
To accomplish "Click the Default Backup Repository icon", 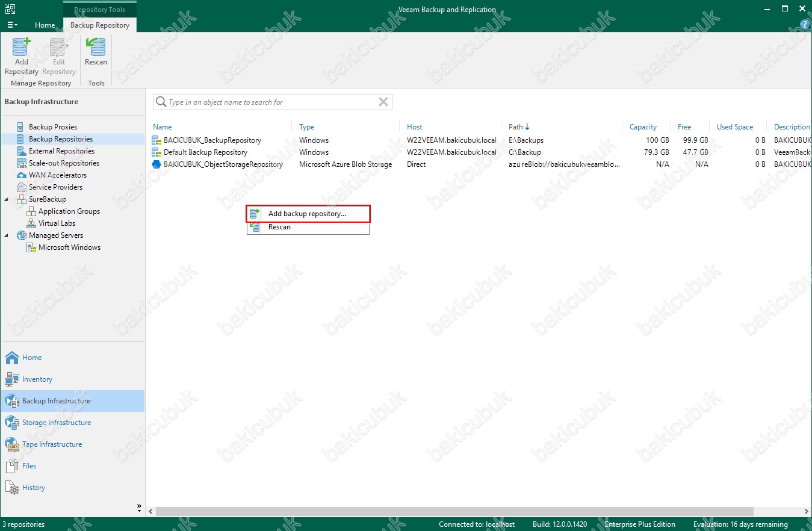I will point(157,152).
